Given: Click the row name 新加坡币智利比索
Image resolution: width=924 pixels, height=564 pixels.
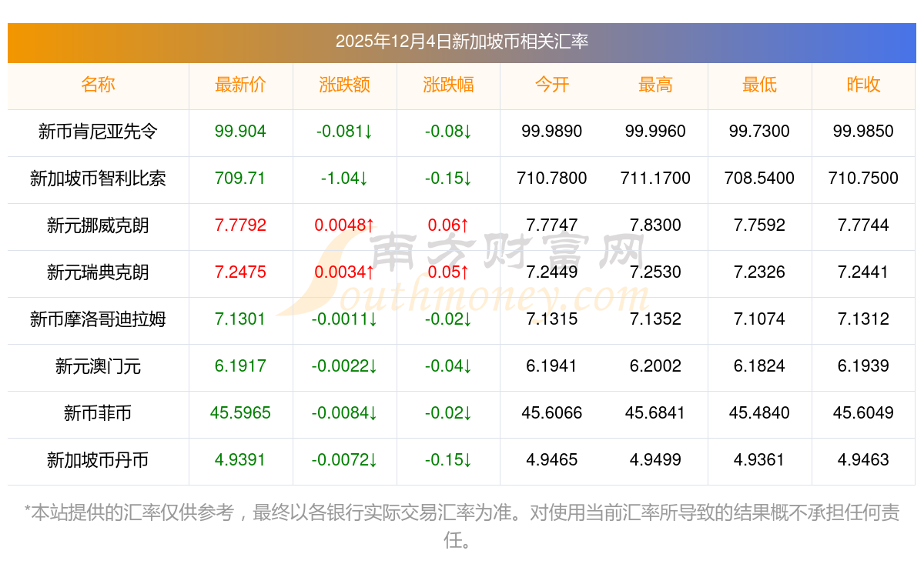Looking at the screenshot, I should pos(98,179).
